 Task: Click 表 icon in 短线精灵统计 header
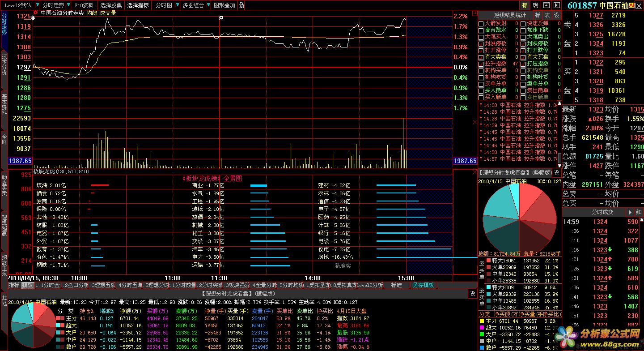[547, 15]
